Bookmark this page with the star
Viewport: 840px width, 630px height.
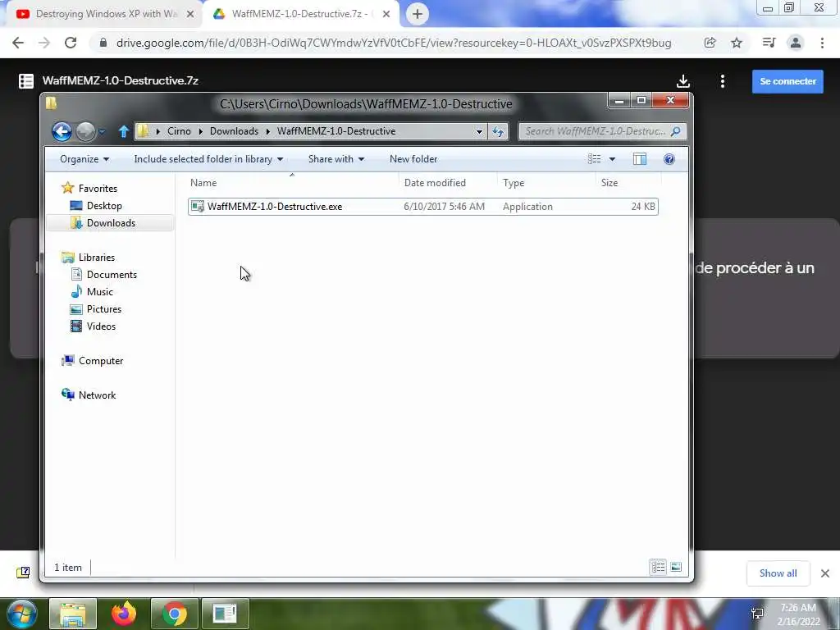737,43
